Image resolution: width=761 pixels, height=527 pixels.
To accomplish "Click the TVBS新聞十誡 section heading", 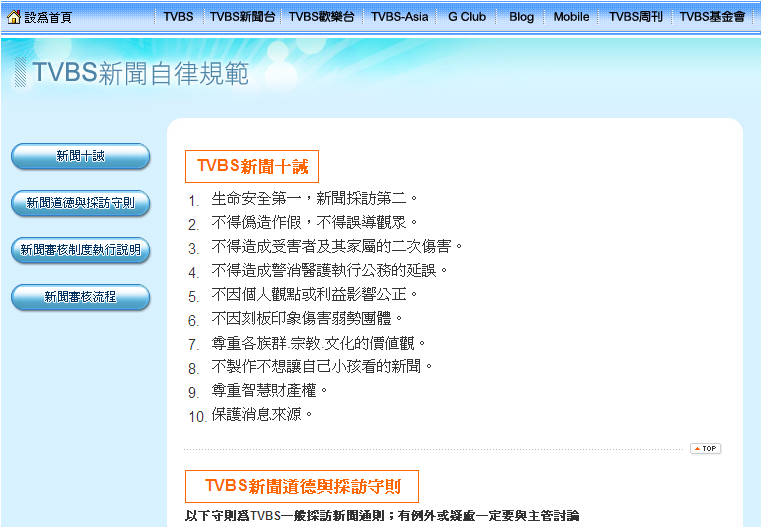I will pos(252,166).
